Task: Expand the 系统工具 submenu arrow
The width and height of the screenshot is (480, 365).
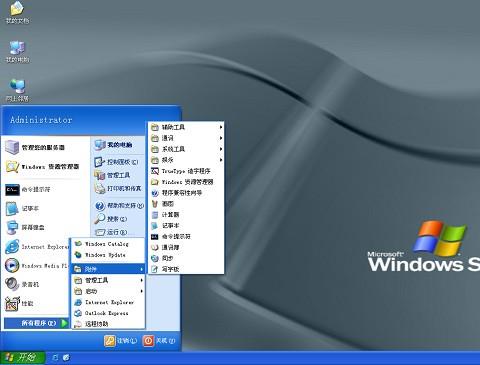Action: click(221, 149)
